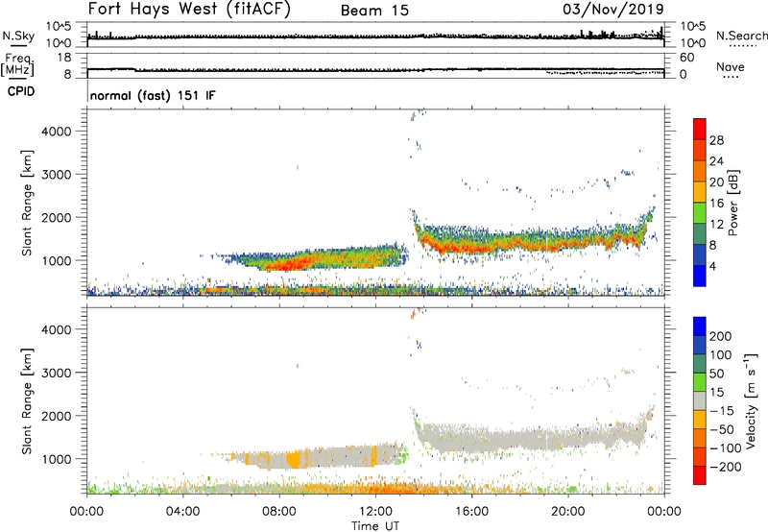Select velocity panel Slant Range [km] label
This screenshot has height=532, width=768.
coord(27,401)
